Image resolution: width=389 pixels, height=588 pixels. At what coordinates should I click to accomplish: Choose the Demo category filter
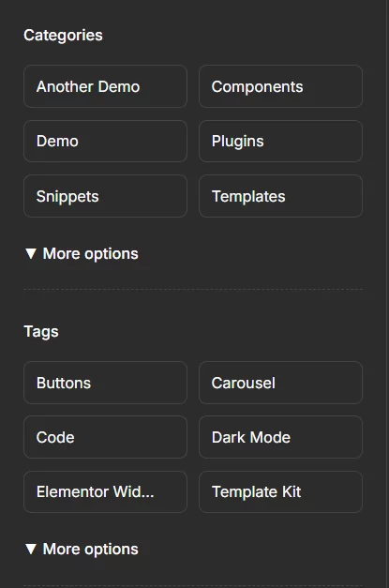(x=105, y=142)
